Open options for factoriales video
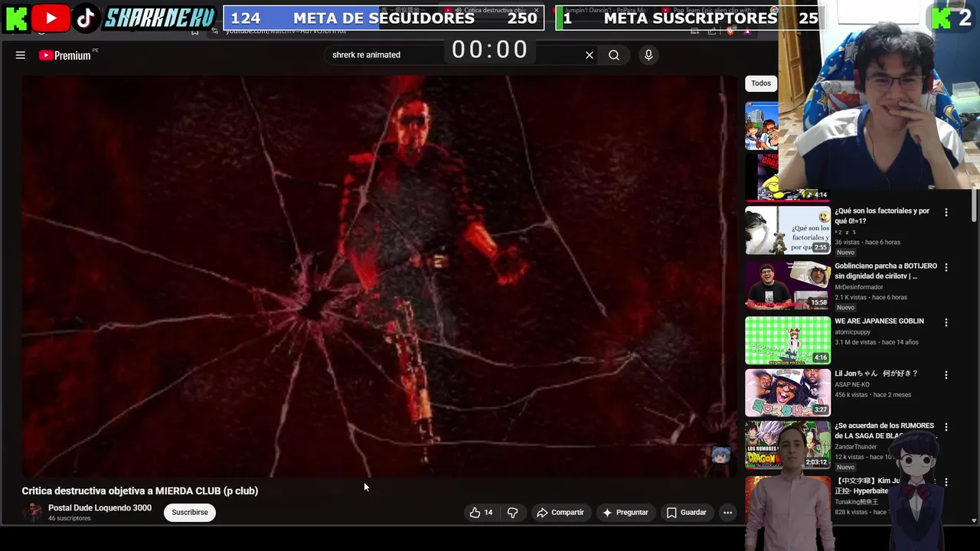 click(946, 212)
